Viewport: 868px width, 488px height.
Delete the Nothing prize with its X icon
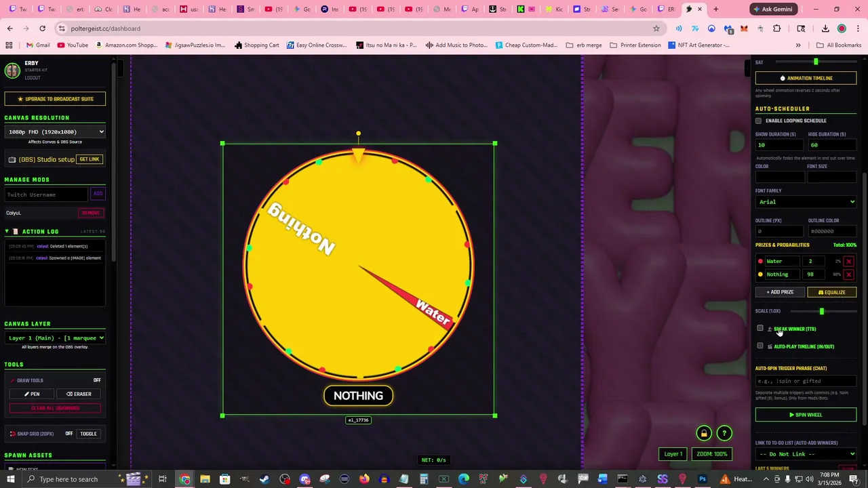[848, 274]
